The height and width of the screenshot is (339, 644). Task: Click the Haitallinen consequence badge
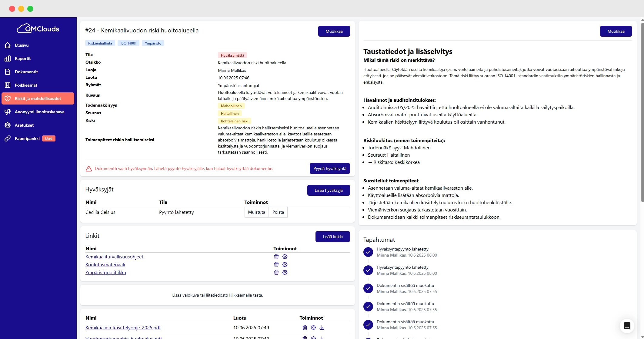(x=230, y=114)
